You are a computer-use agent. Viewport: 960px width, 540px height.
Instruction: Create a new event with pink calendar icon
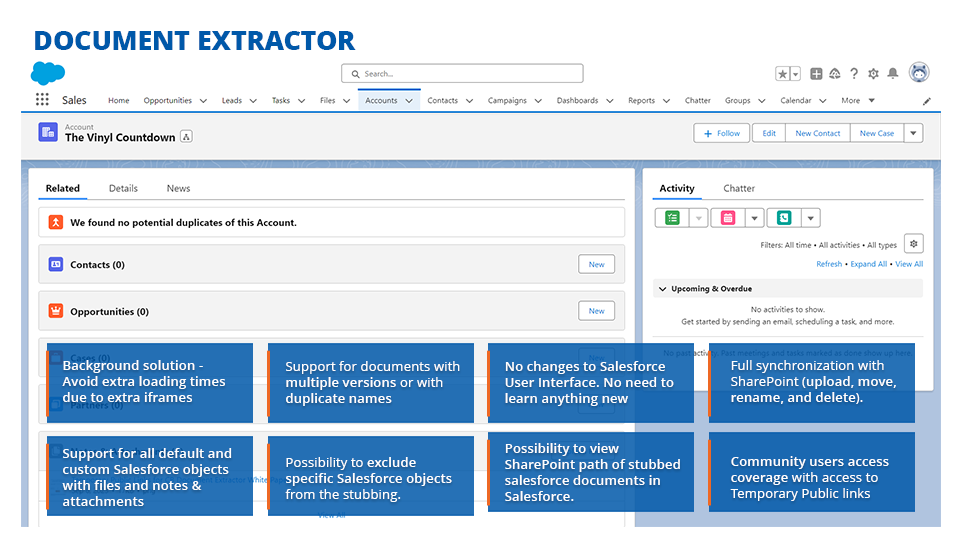(x=728, y=218)
